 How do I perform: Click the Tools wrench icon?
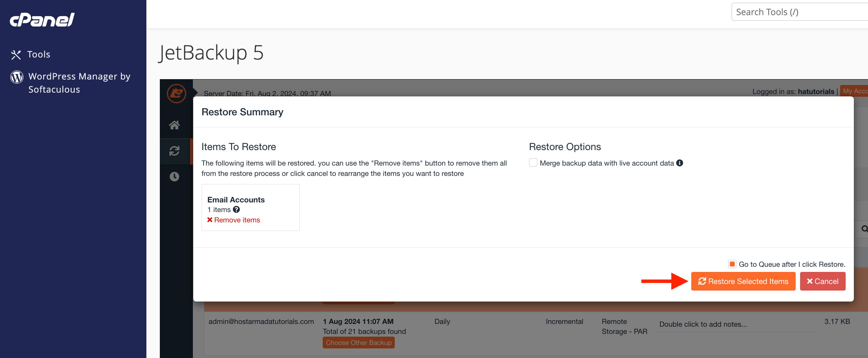(16, 55)
